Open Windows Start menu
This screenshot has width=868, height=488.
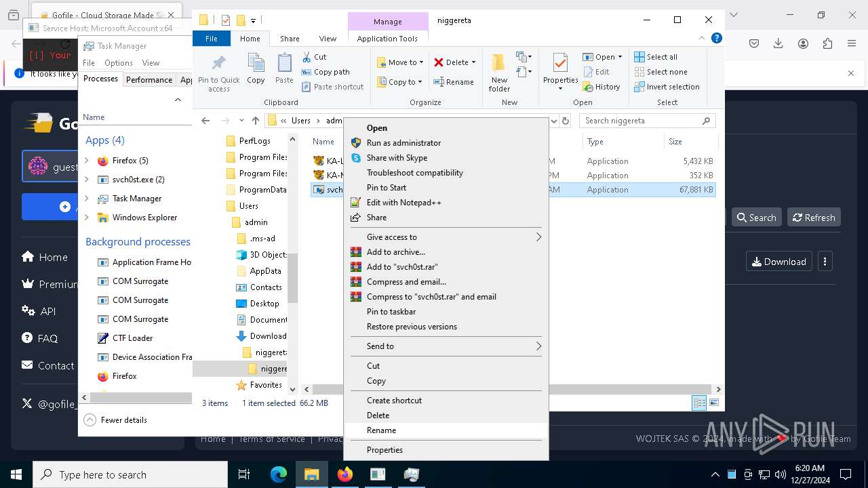tap(16, 474)
